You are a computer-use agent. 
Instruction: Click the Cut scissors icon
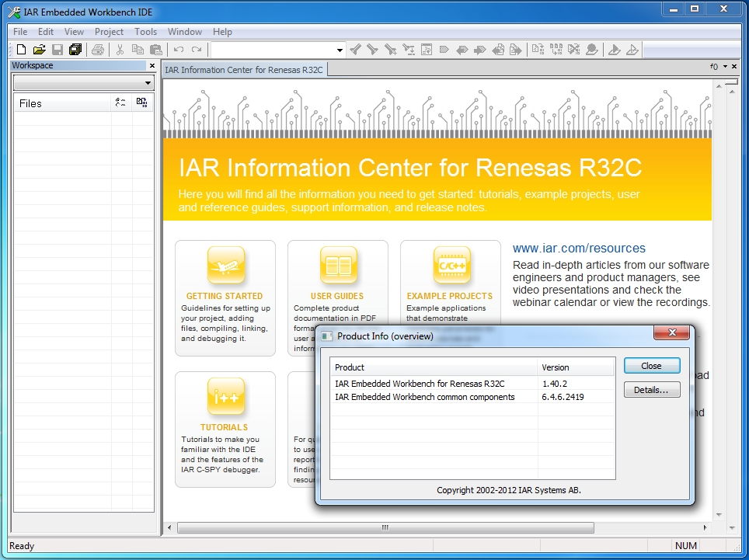[120, 49]
